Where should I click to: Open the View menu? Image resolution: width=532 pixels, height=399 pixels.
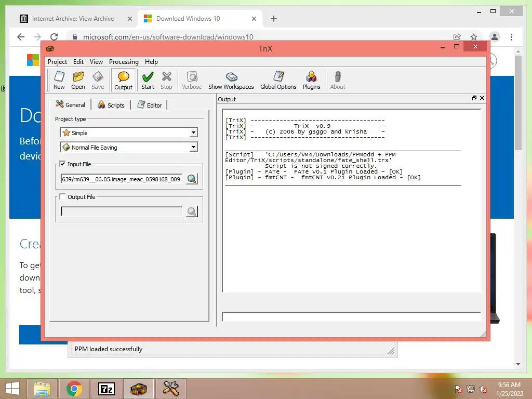[x=96, y=62]
